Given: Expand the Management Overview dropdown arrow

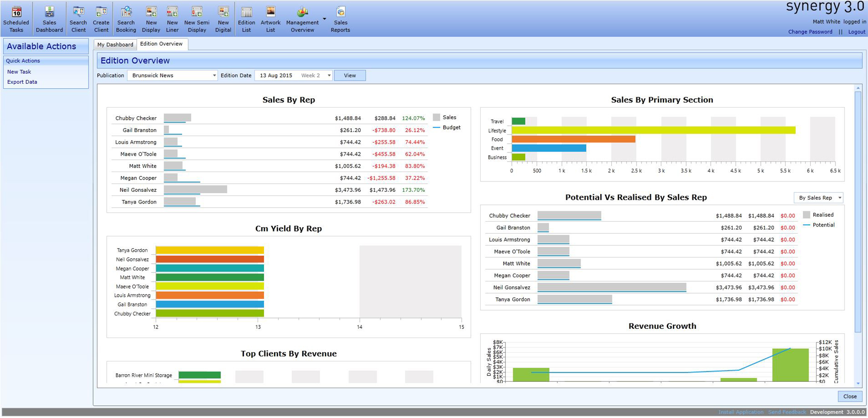Looking at the screenshot, I should coord(324,19).
